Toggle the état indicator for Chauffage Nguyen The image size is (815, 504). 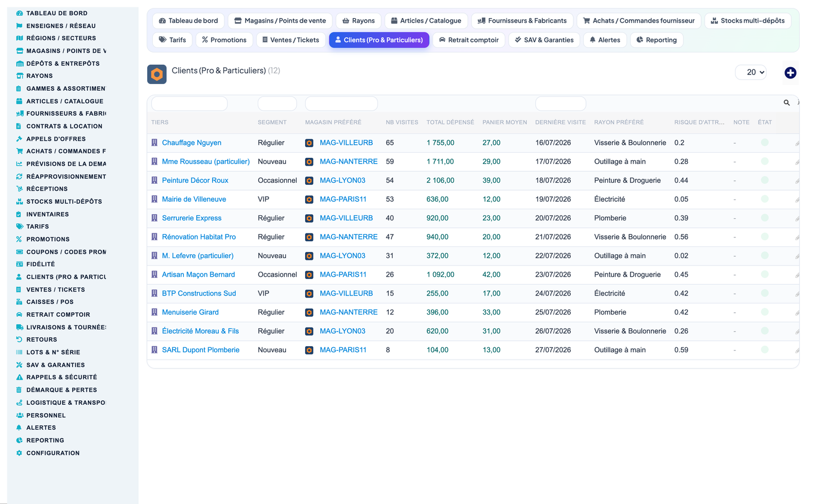(765, 143)
